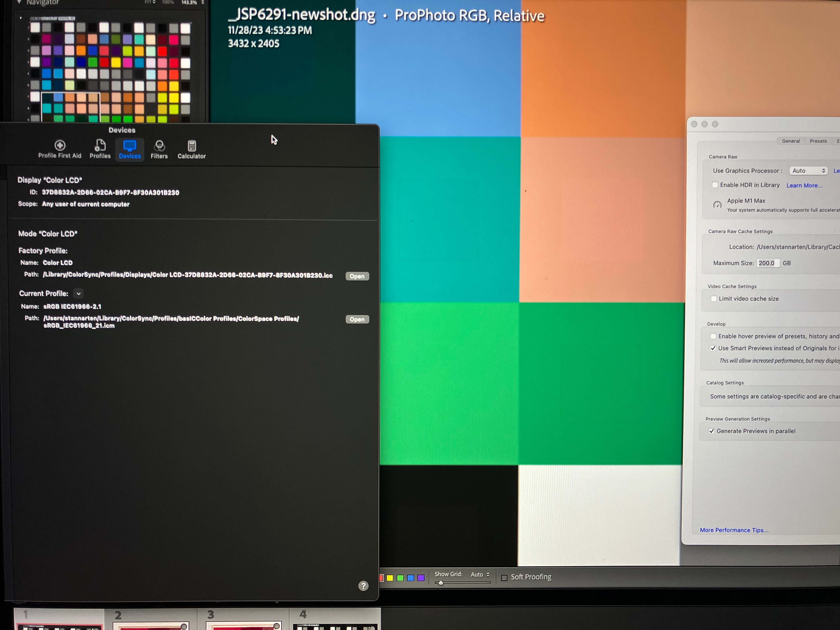Enable Limit video cache size
Image resolution: width=840 pixels, height=630 pixels.
714,299
